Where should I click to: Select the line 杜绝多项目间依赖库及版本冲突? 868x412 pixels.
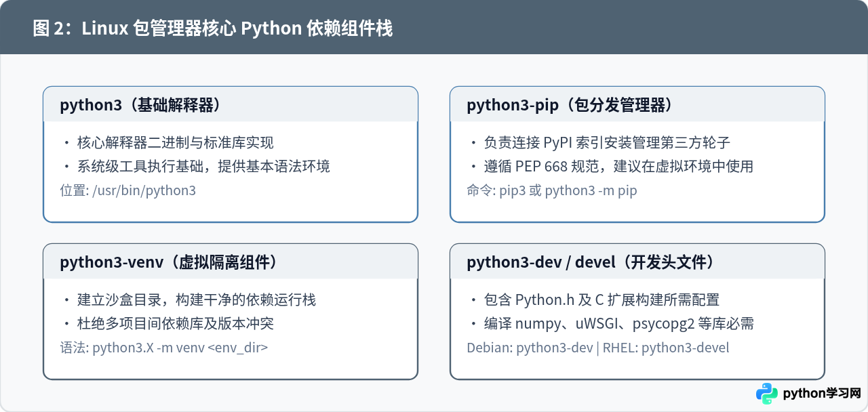175,323
